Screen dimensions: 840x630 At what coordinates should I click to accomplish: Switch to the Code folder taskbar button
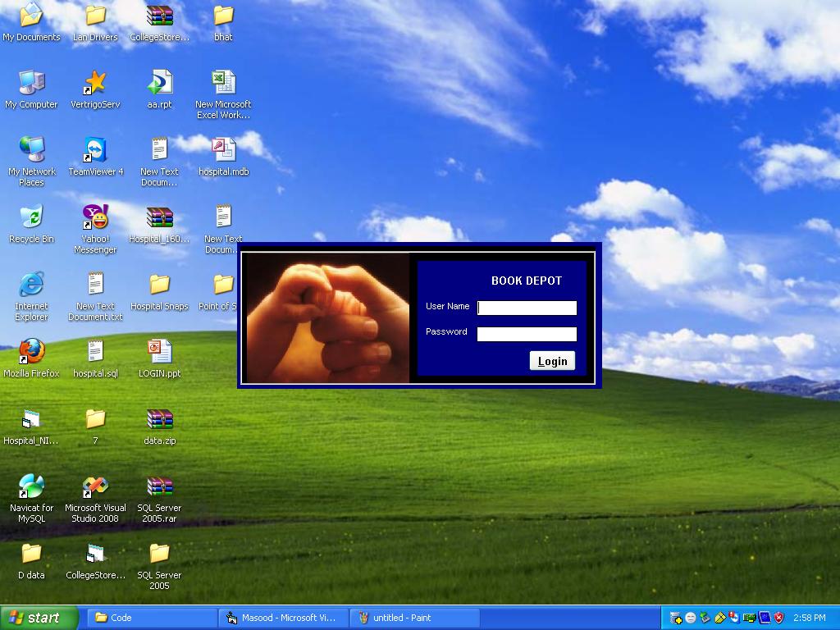152,618
